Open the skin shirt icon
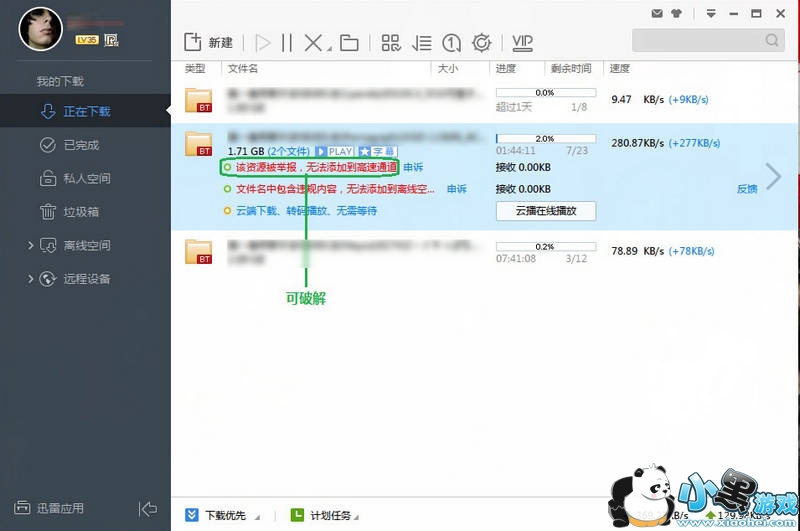This screenshot has height=531, width=800. [677, 14]
